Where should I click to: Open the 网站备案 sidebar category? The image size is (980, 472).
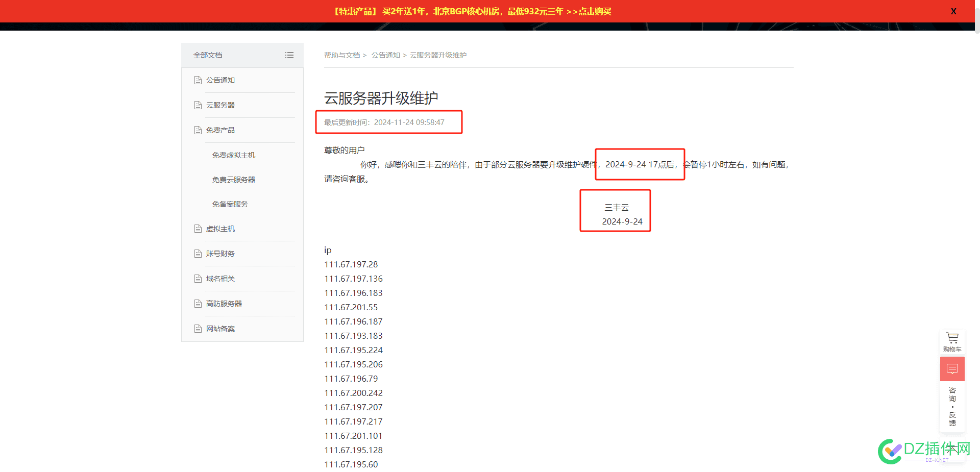coord(220,329)
